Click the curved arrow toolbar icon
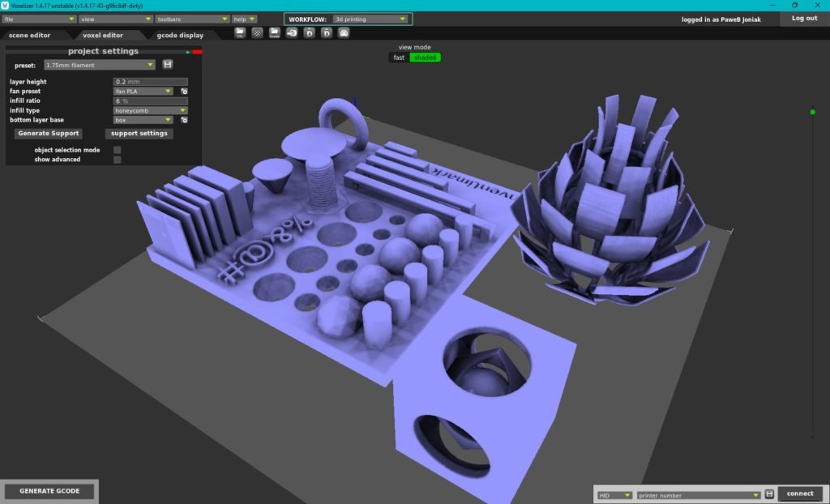This screenshot has width=830, height=504. click(292, 32)
